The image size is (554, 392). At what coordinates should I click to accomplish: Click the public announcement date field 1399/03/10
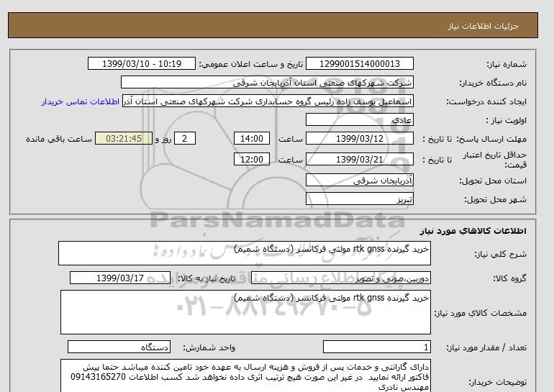pyautogui.click(x=141, y=64)
